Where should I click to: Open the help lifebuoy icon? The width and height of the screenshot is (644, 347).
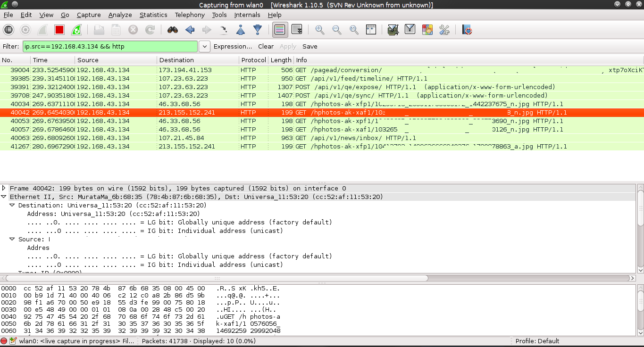(467, 30)
